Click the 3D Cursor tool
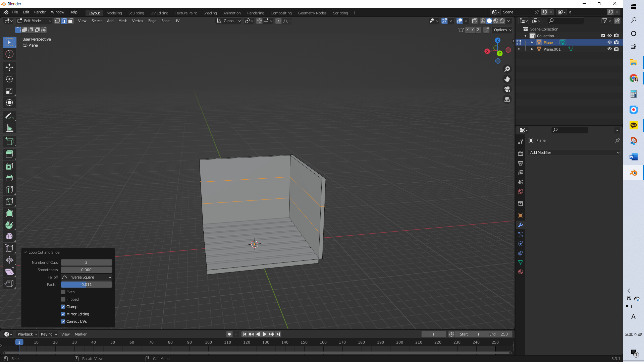 coord(9,54)
